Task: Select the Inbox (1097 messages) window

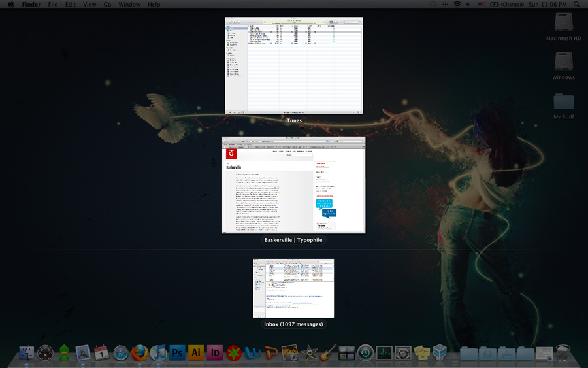Action: point(293,288)
